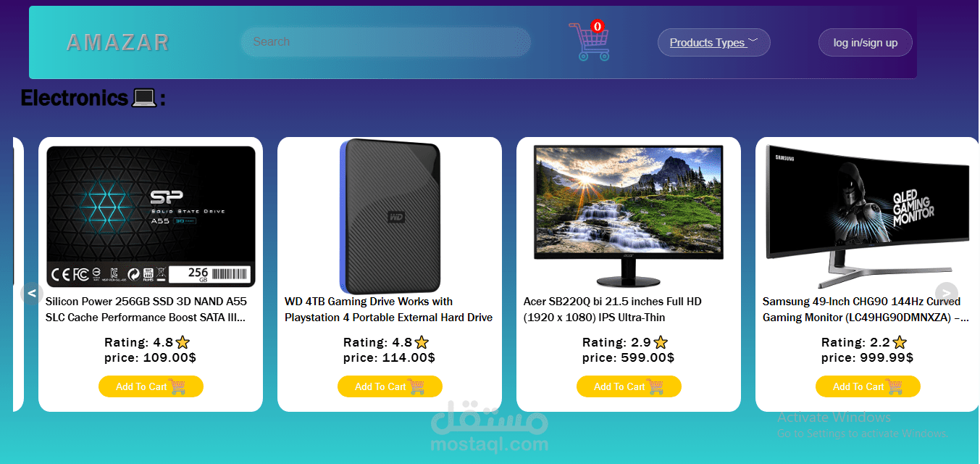Open the shopping cart icon in header
Image resolution: width=980 pixels, height=464 pixels.
tap(589, 42)
